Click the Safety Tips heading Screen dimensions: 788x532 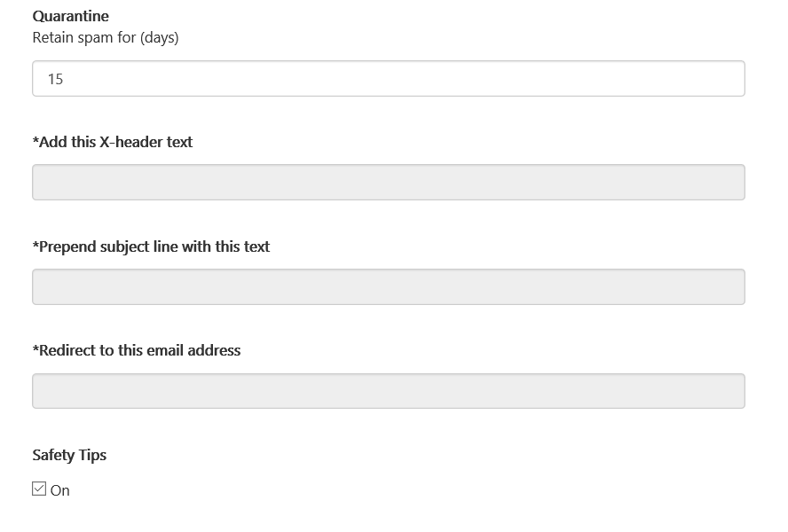click(x=69, y=455)
